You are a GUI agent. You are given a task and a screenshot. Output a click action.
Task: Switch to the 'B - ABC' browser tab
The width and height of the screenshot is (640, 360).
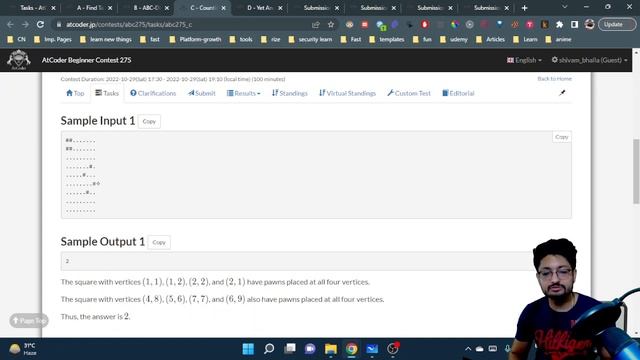(x=146, y=8)
